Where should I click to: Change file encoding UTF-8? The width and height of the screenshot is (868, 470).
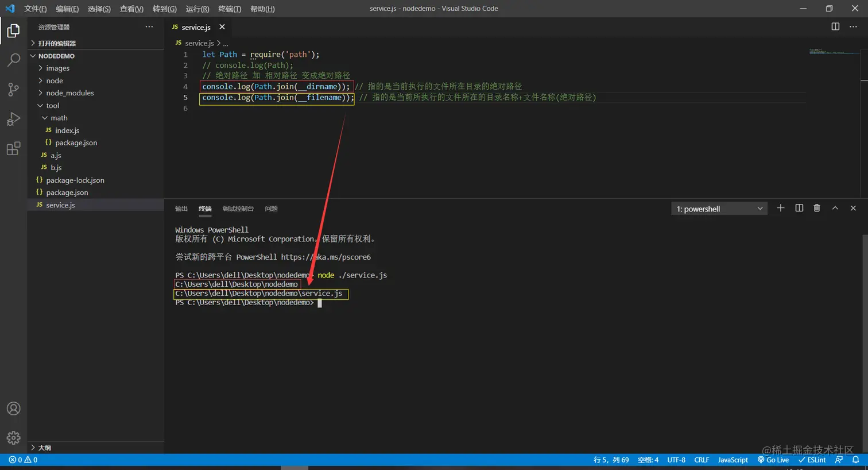(676, 460)
